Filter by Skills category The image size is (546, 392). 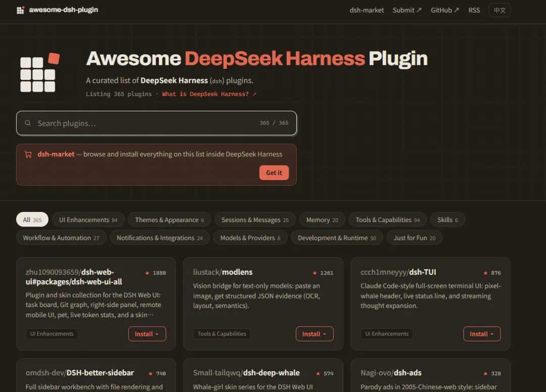point(447,220)
